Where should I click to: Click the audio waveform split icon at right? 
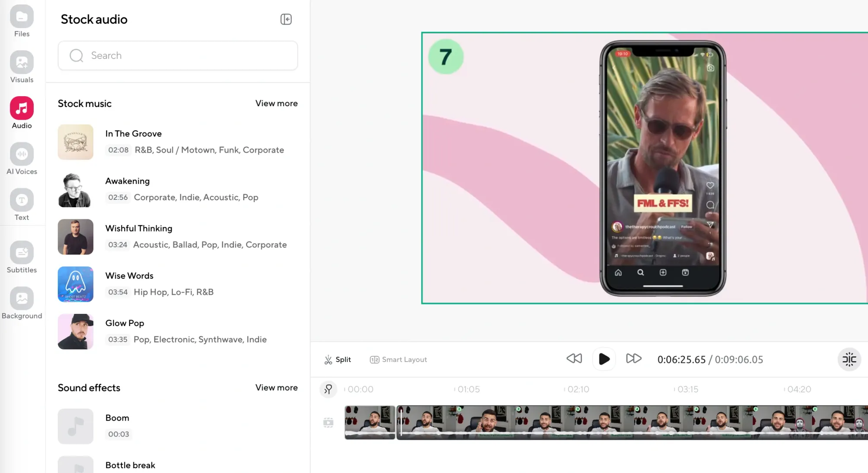tap(849, 359)
